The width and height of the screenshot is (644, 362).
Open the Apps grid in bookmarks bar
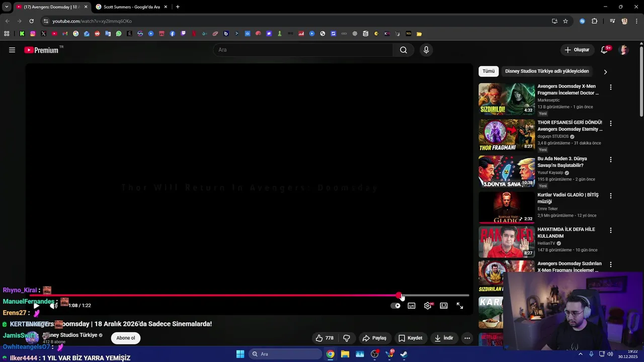point(7,34)
